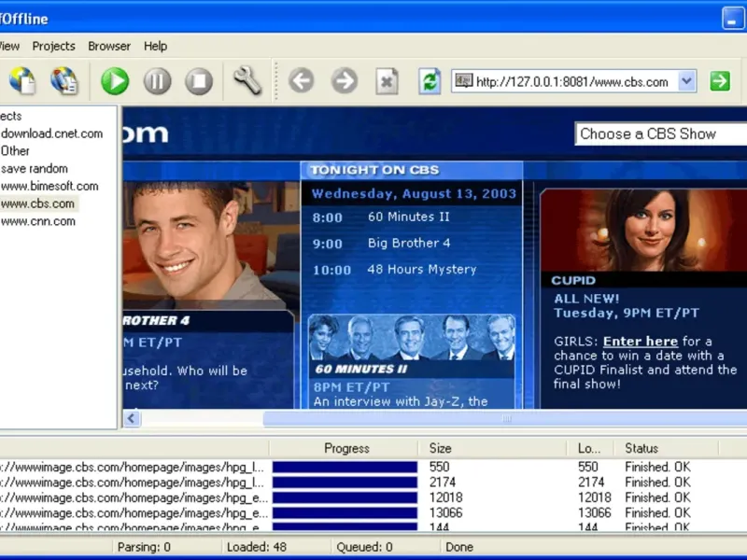Pause the download with the pause icon
The width and height of the screenshot is (747, 560).
point(157,81)
